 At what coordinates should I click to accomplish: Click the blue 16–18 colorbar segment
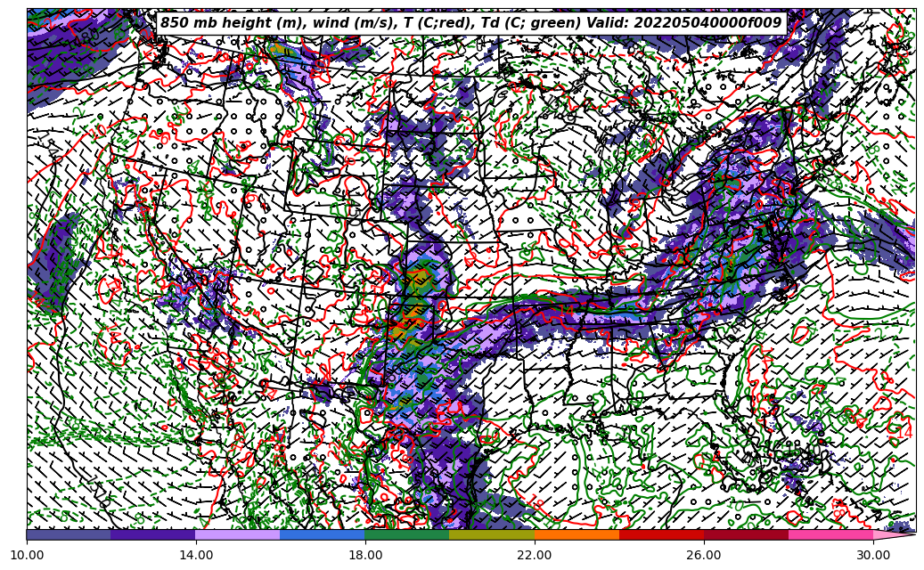pyautogui.click(x=323, y=534)
